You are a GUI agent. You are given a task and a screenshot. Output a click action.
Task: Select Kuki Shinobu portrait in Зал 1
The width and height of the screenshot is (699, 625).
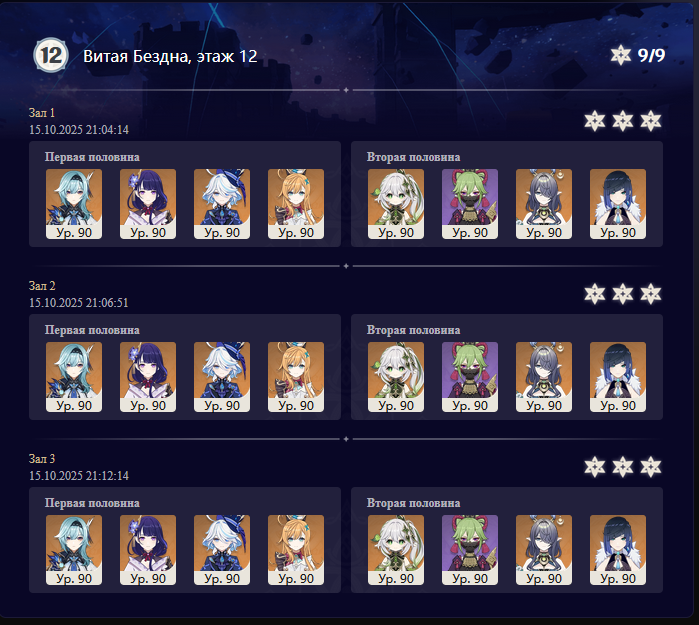[470, 204]
